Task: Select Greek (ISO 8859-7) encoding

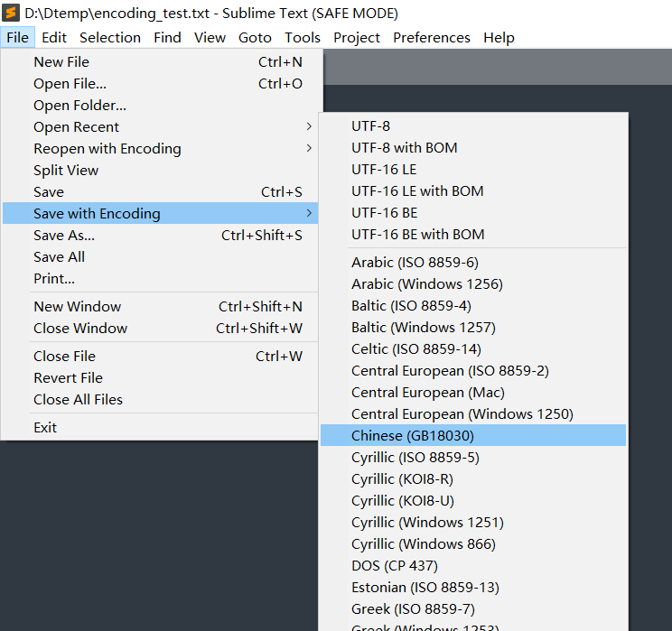Action: tap(473, 608)
